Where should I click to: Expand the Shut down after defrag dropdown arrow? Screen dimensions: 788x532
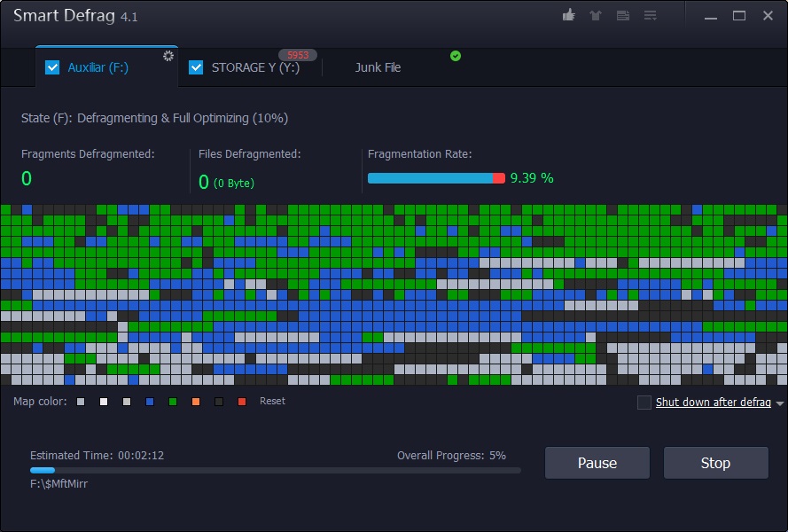(x=780, y=403)
